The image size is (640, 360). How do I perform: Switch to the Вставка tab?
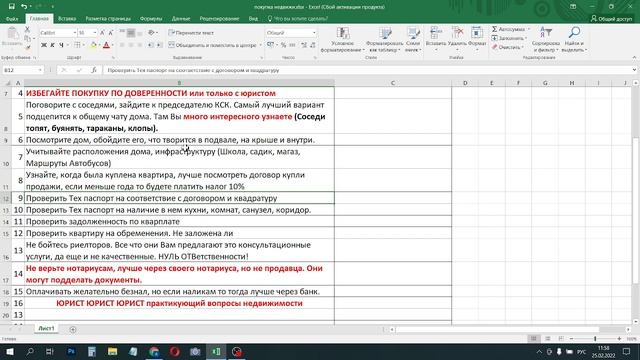coord(67,19)
